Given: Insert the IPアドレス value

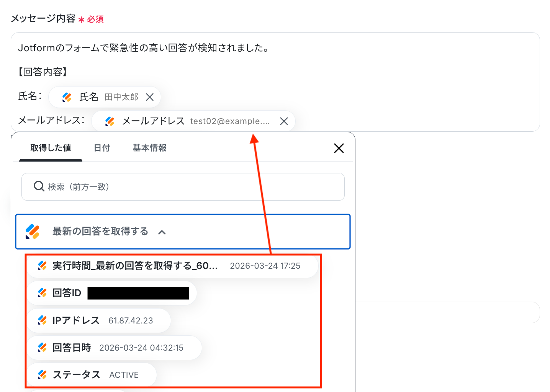Looking at the screenshot, I should pyautogui.click(x=99, y=320).
